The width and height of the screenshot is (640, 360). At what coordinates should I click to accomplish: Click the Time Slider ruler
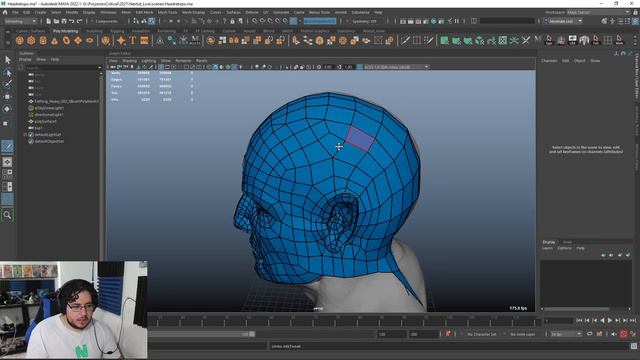345,321
